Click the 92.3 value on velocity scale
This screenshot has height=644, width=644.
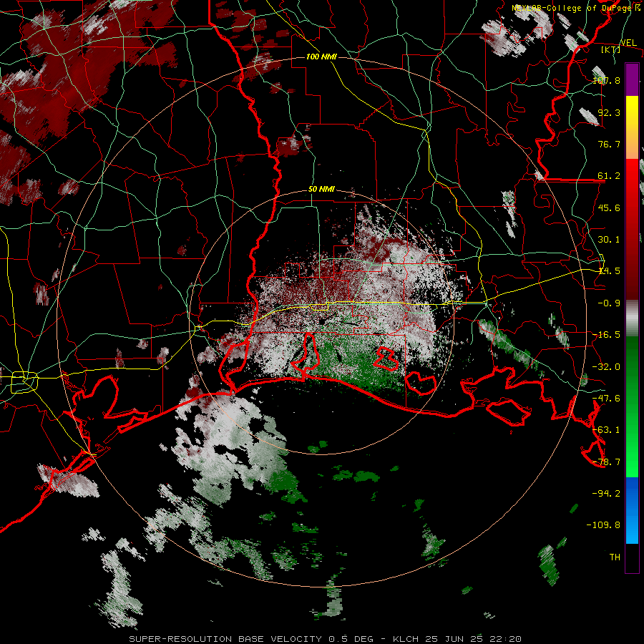609,112
